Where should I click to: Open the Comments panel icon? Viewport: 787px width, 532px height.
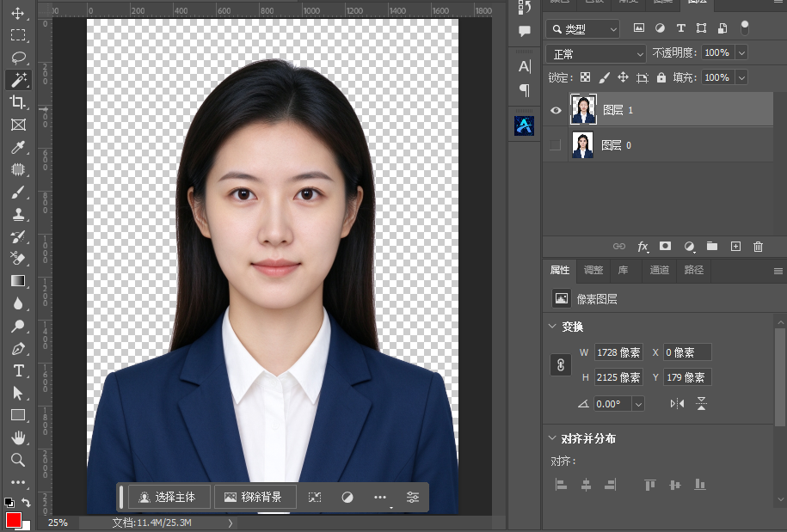pos(524,31)
